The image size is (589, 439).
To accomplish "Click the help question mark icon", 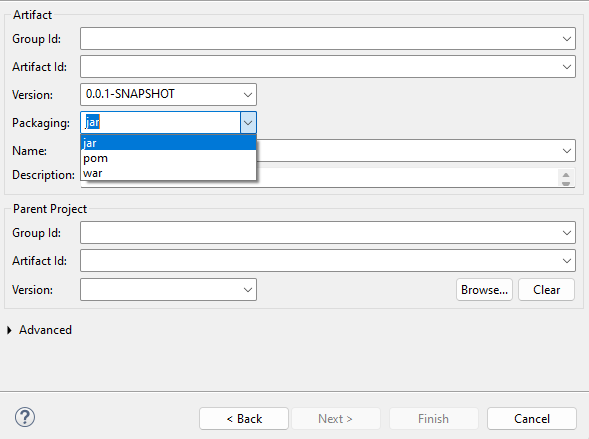I will [x=25, y=417].
